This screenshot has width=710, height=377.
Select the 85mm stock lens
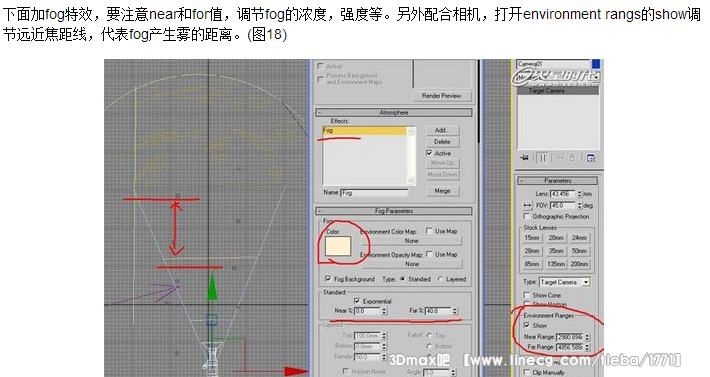(x=532, y=264)
